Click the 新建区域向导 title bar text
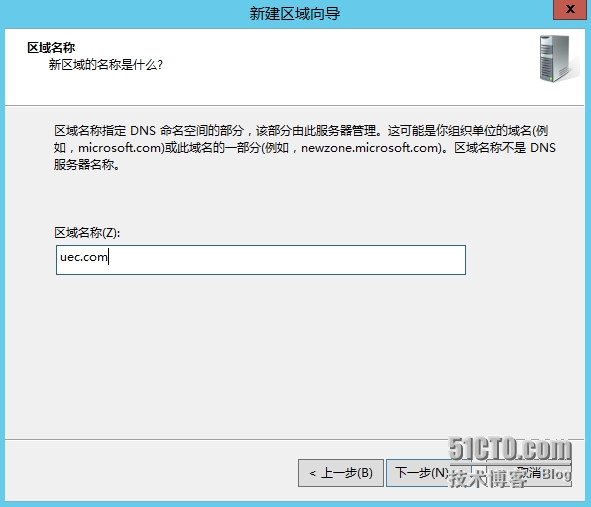Image resolution: width=591 pixels, height=507 pixels. coord(295,14)
